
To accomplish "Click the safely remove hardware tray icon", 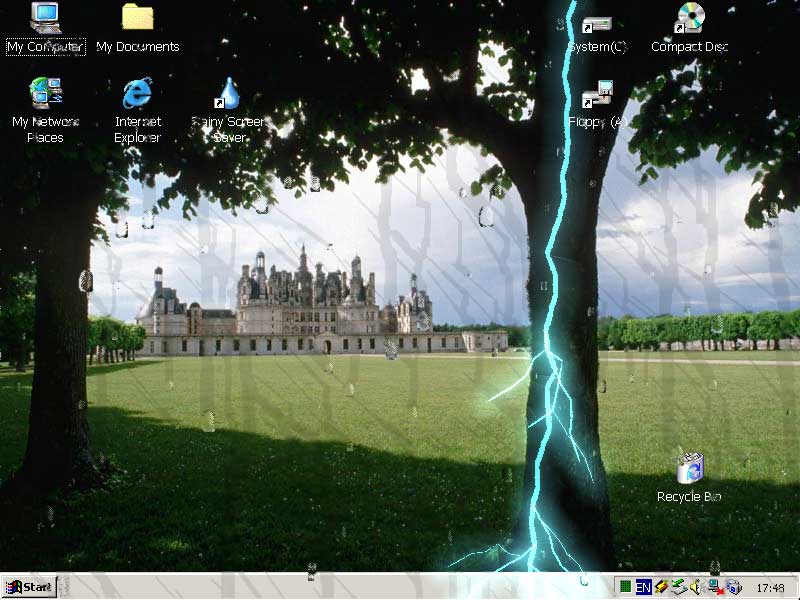I will point(679,587).
